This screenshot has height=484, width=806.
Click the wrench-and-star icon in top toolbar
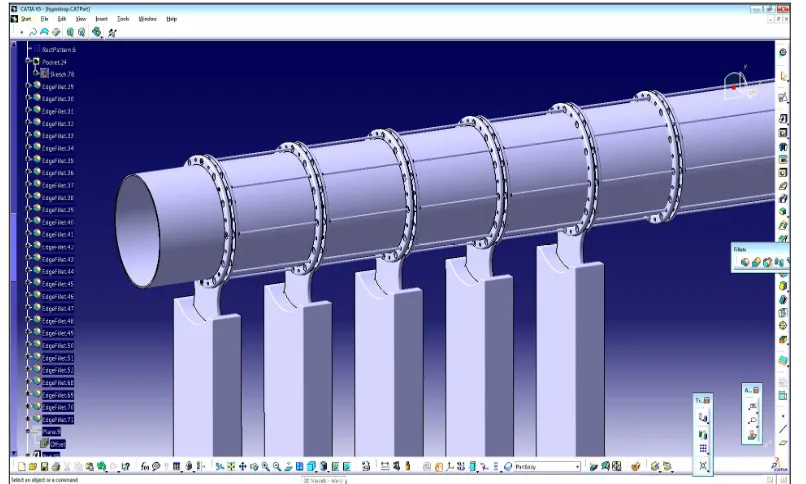tap(112, 32)
